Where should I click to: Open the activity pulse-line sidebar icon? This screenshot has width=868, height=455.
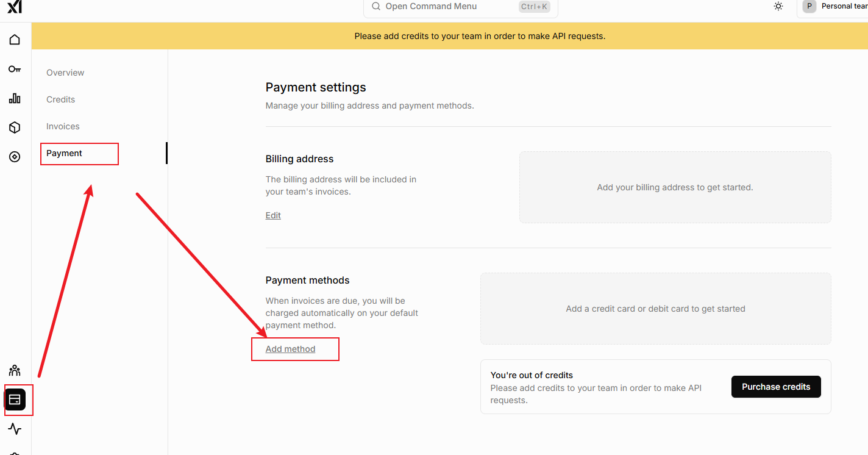tap(15, 429)
